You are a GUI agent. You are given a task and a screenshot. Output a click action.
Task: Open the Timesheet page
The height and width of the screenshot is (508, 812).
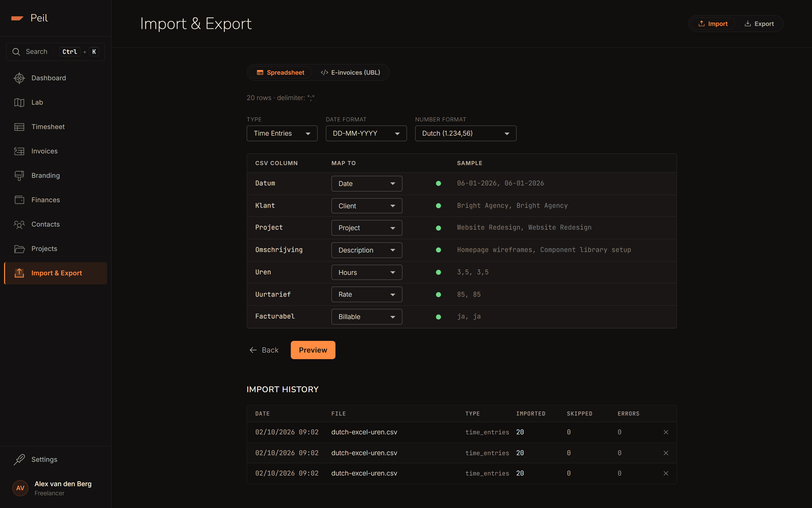click(x=55, y=127)
